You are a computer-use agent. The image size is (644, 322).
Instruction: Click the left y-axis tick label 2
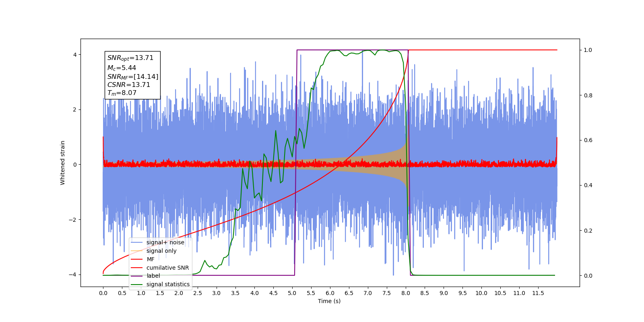(75, 109)
